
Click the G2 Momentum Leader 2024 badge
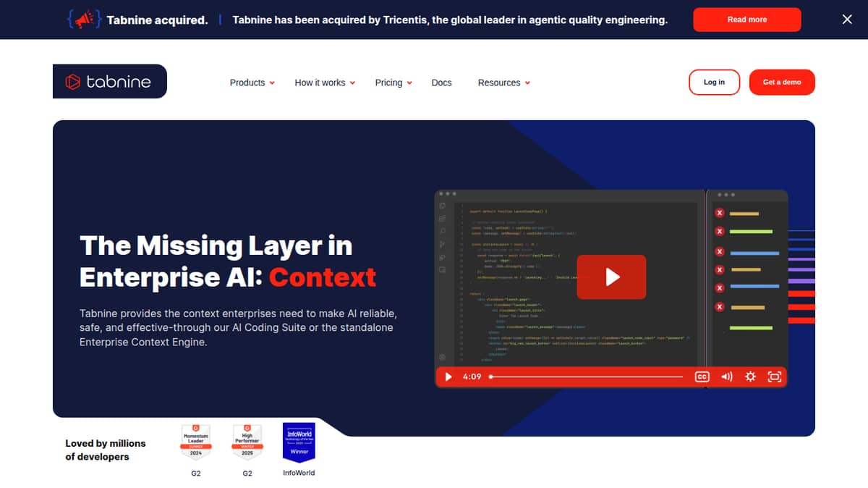point(196,442)
